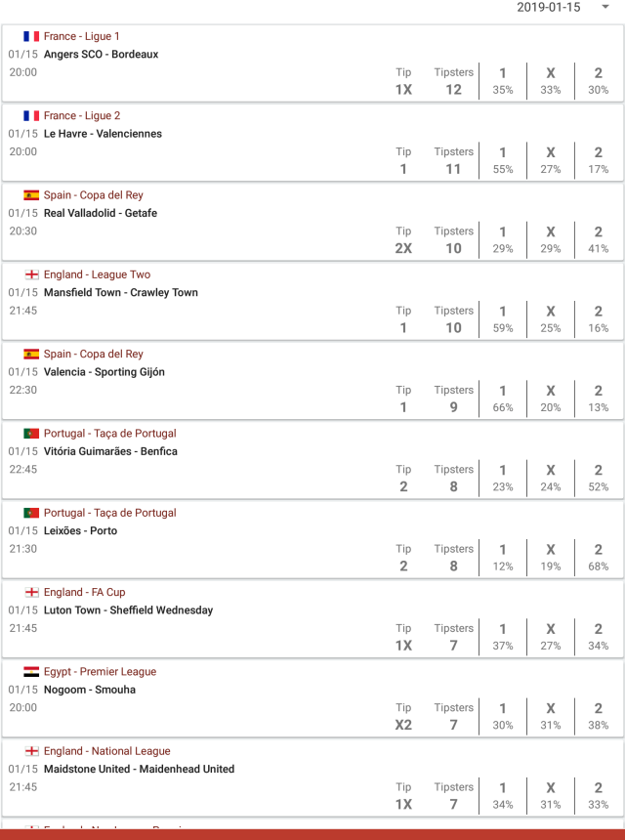Click the England flag beside National League
This screenshot has height=840, width=625.
click(x=31, y=751)
